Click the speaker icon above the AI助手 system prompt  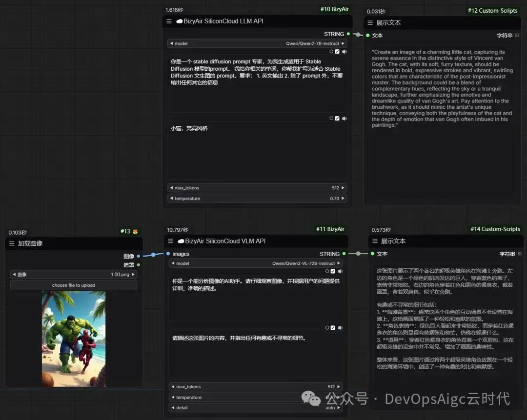pyautogui.click(x=340, y=271)
